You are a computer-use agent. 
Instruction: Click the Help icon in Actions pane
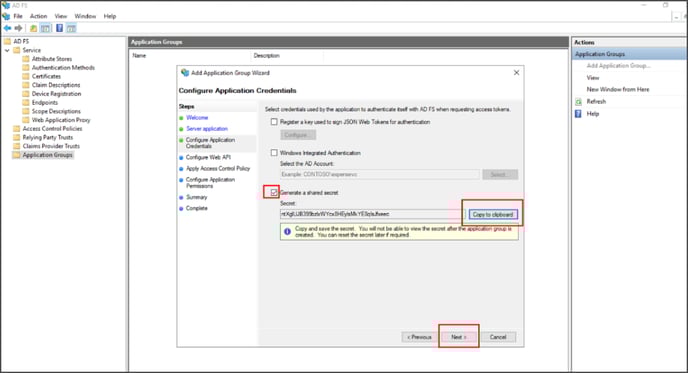click(578, 114)
